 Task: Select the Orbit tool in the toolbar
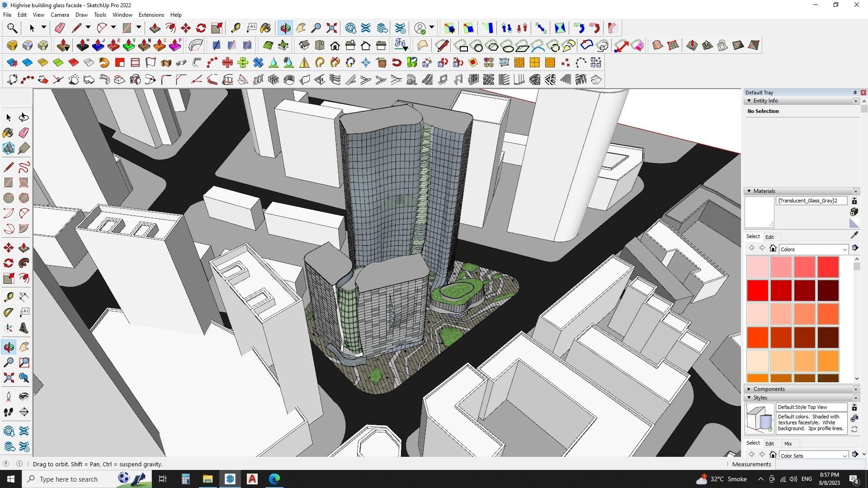[285, 28]
